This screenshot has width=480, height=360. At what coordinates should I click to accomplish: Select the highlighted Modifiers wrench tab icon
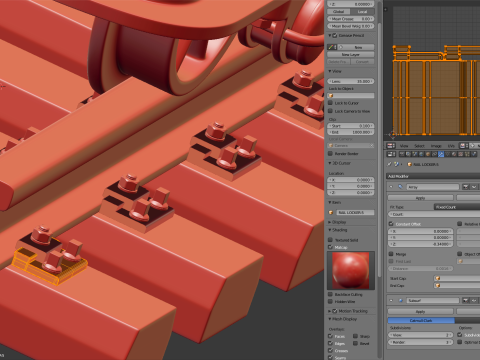point(441,154)
